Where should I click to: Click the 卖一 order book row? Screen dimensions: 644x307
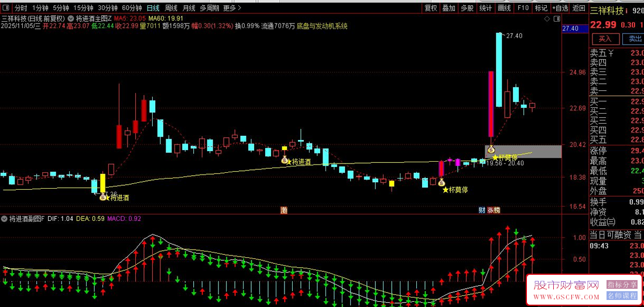tap(617, 91)
